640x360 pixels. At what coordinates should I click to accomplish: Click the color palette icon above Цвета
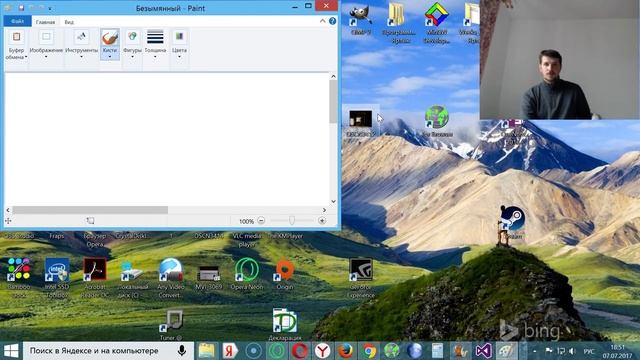coord(179,37)
